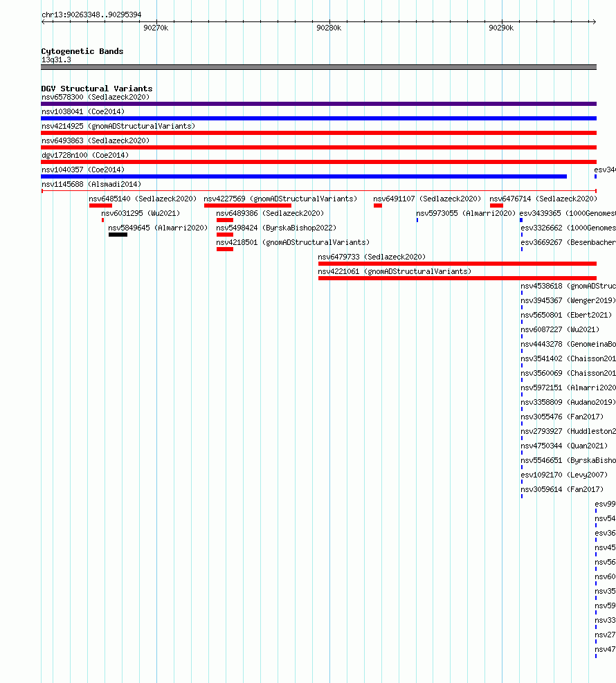The height and width of the screenshot is (683, 616).
Task: Click the red bar under nsv4218501
Action: [x=225, y=249]
